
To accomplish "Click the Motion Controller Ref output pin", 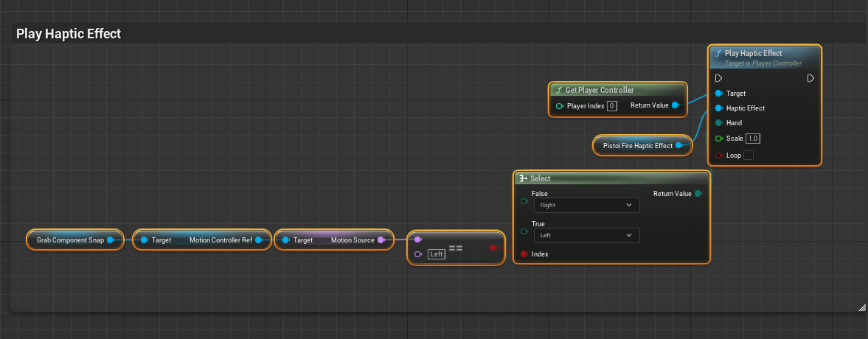I will pyautogui.click(x=258, y=240).
